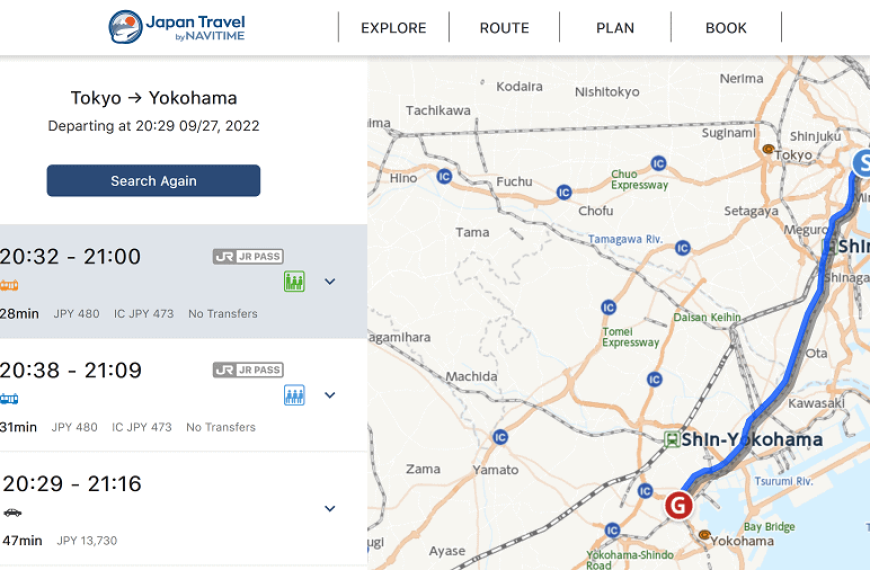Expand the 20:29 - 21:16 car route details
This screenshot has width=870, height=570.
(x=330, y=509)
